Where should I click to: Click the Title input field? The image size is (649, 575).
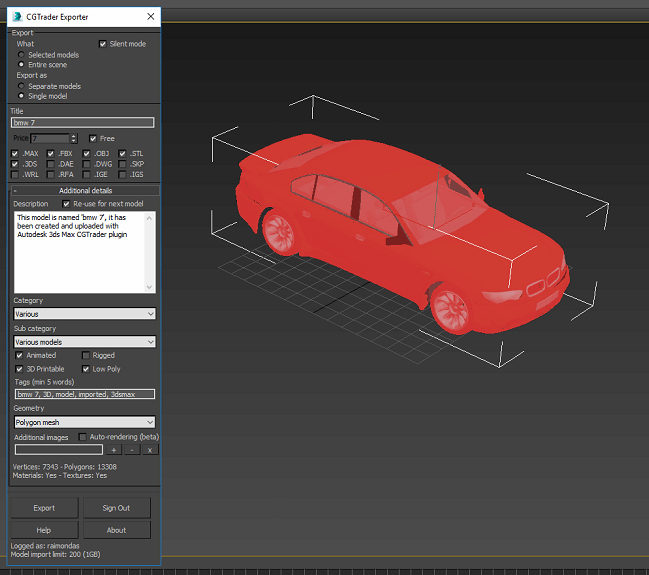tap(84, 122)
